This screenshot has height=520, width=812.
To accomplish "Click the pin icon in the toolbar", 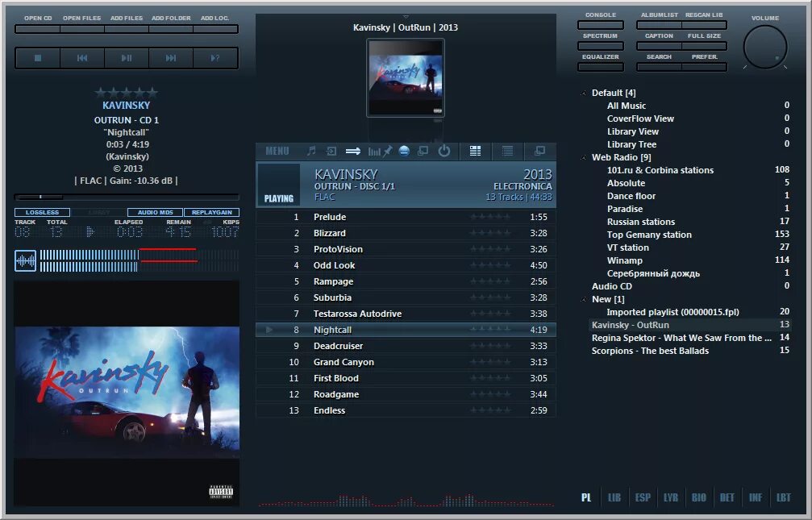I will pyautogui.click(x=387, y=151).
